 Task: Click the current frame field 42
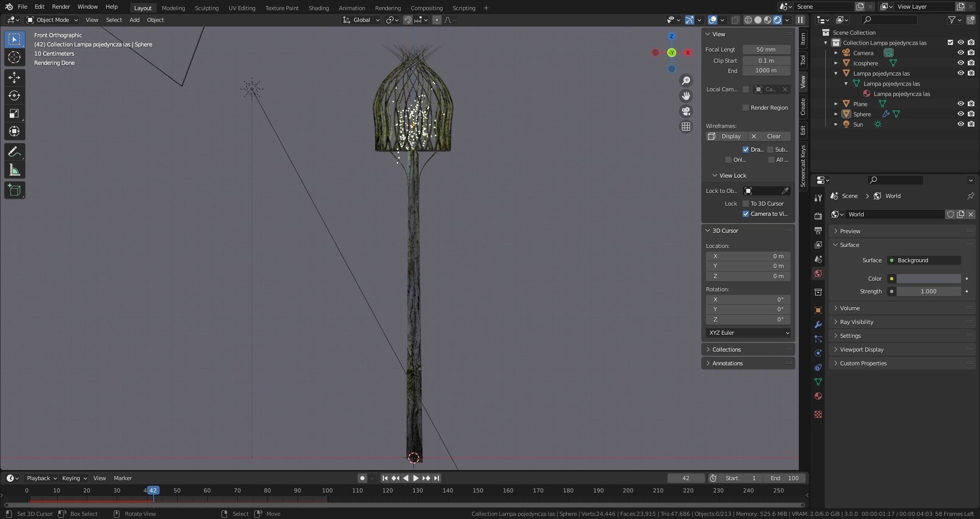[686, 478]
